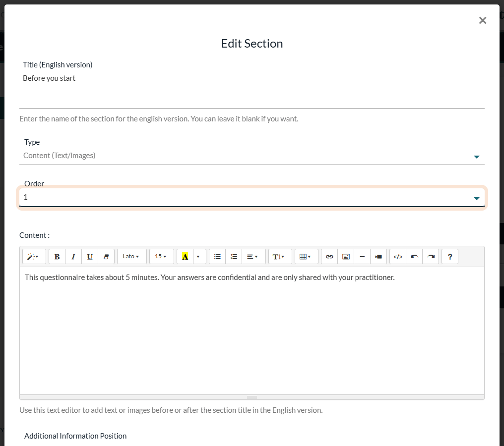504x446 pixels.
Task: Toggle underline formatting
Action: [90, 257]
